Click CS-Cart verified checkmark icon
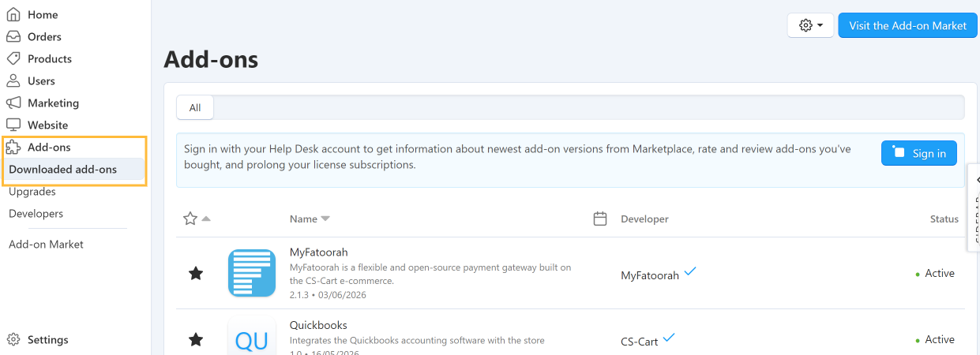980x355 pixels. 669,338
